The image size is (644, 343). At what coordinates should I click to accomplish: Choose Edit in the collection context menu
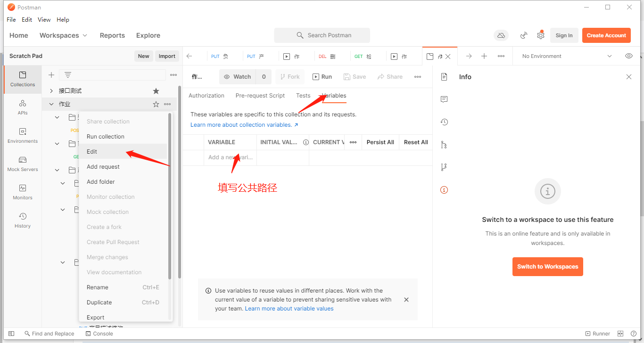(123, 152)
